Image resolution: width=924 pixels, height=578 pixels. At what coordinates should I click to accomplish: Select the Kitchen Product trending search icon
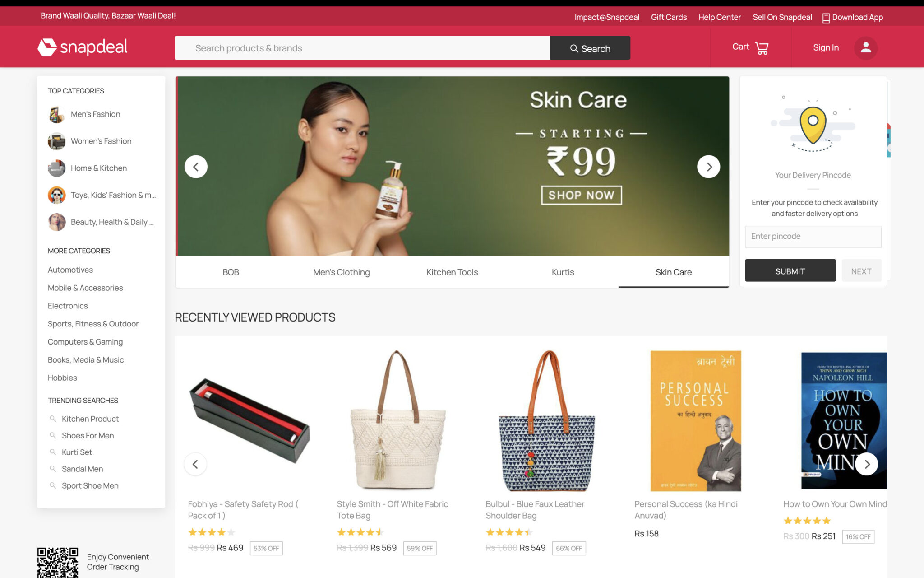[x=53, y=419]
